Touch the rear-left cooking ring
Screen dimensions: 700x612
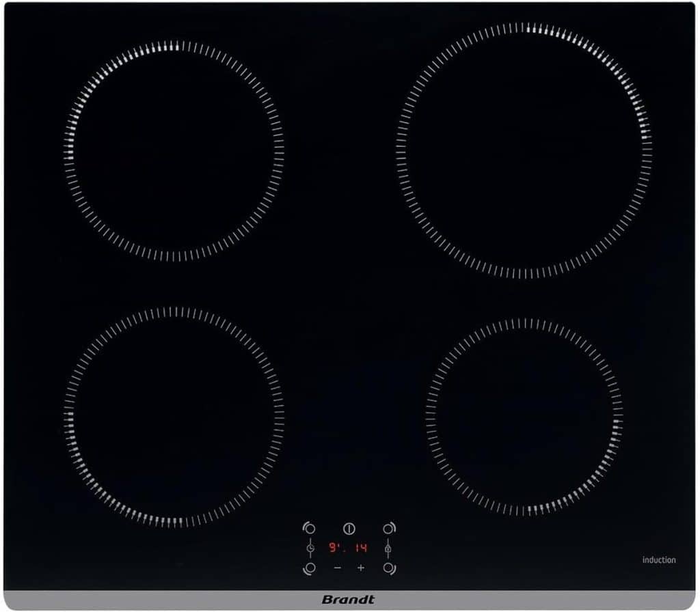(x=174, y=150)
